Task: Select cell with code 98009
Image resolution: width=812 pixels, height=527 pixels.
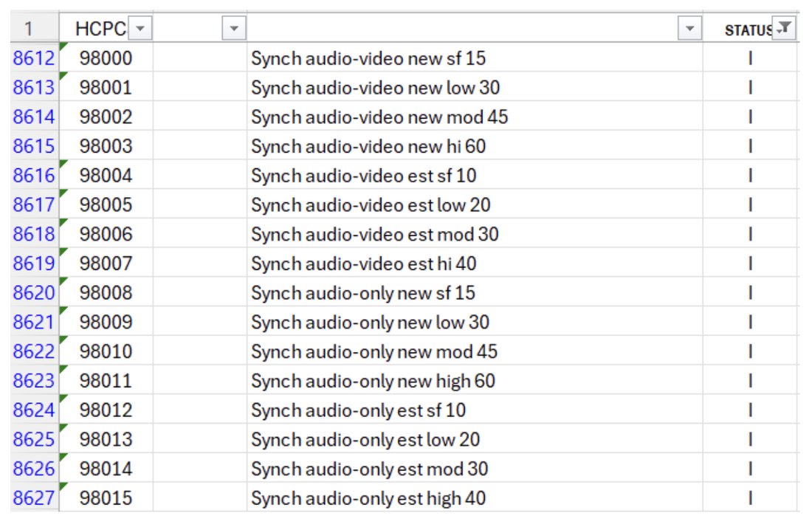Action: click(x=106, y=322)
